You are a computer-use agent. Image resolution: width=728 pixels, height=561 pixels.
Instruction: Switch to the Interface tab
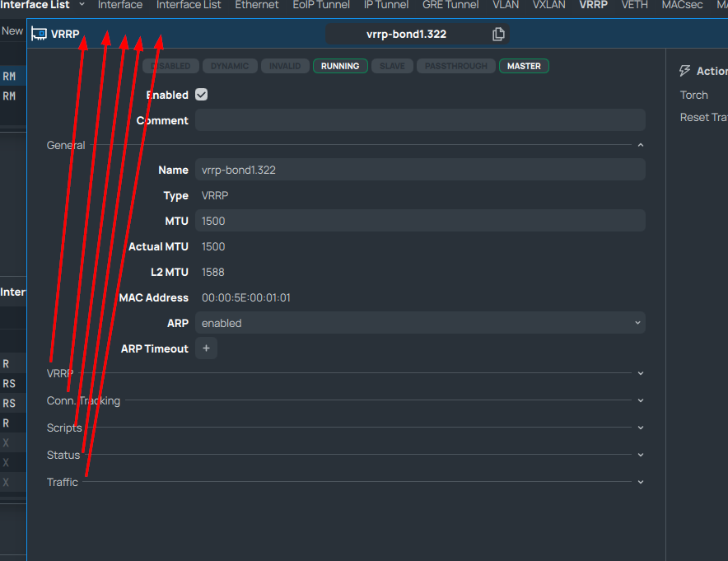click(120, 5)
